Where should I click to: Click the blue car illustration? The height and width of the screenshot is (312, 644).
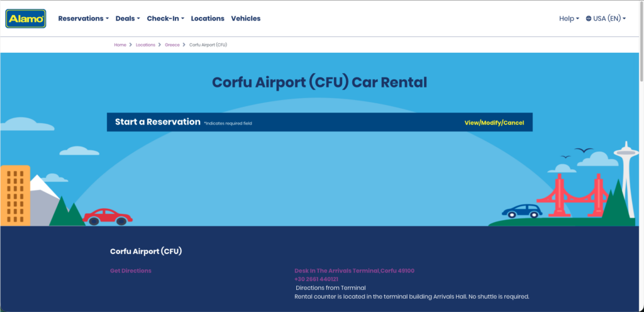[522, 211]
